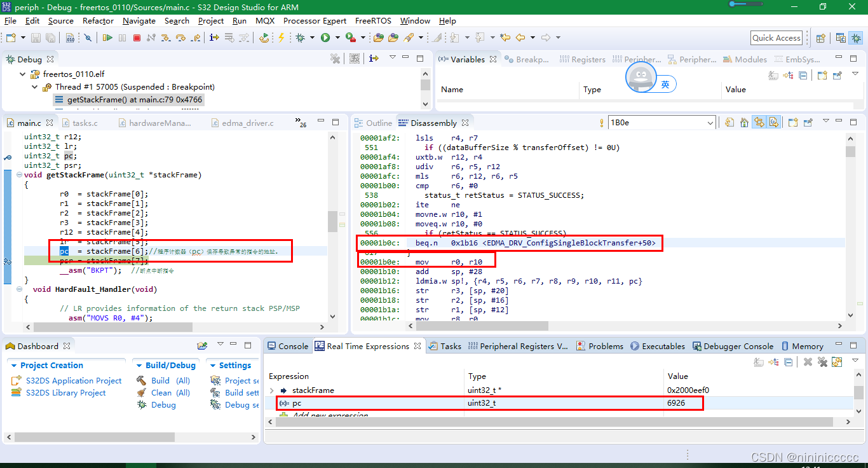Click the Resume debug button
The width and height of the screenshot is (868, 468).
click(x=107, y=38)
